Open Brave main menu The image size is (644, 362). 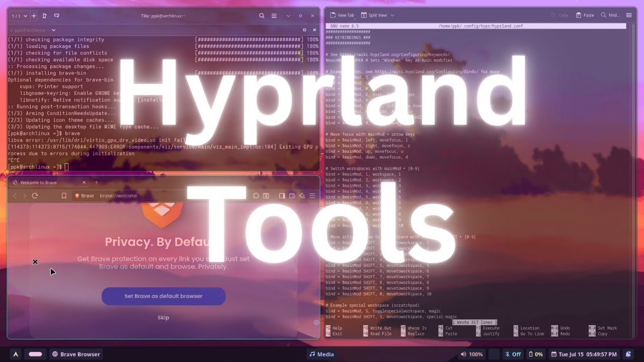312,196
